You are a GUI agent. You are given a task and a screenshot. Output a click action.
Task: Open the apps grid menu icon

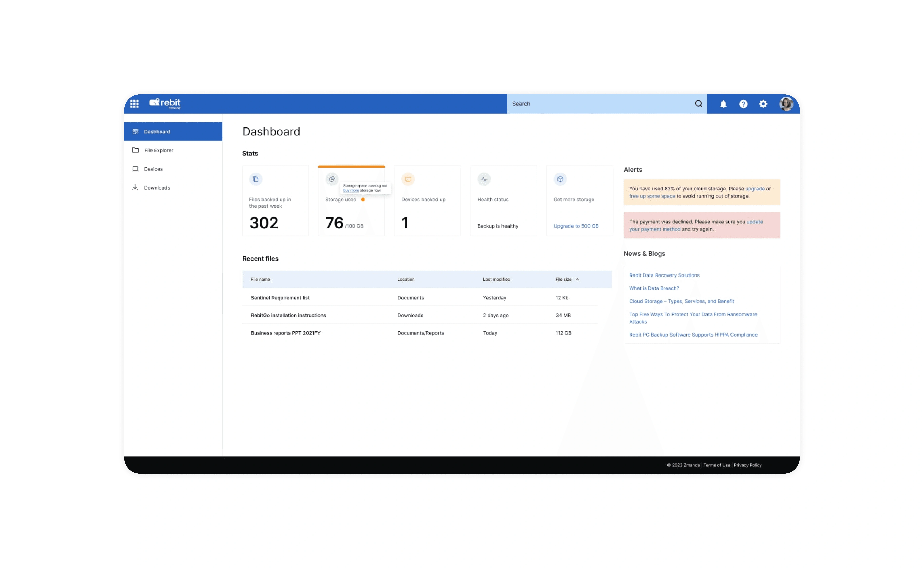[x=134, y=104]
